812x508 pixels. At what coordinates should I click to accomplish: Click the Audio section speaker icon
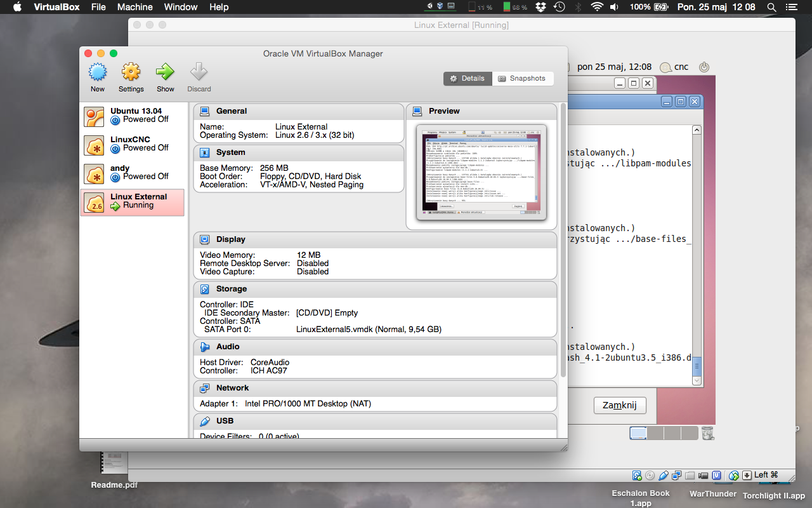tap(205, 347)
